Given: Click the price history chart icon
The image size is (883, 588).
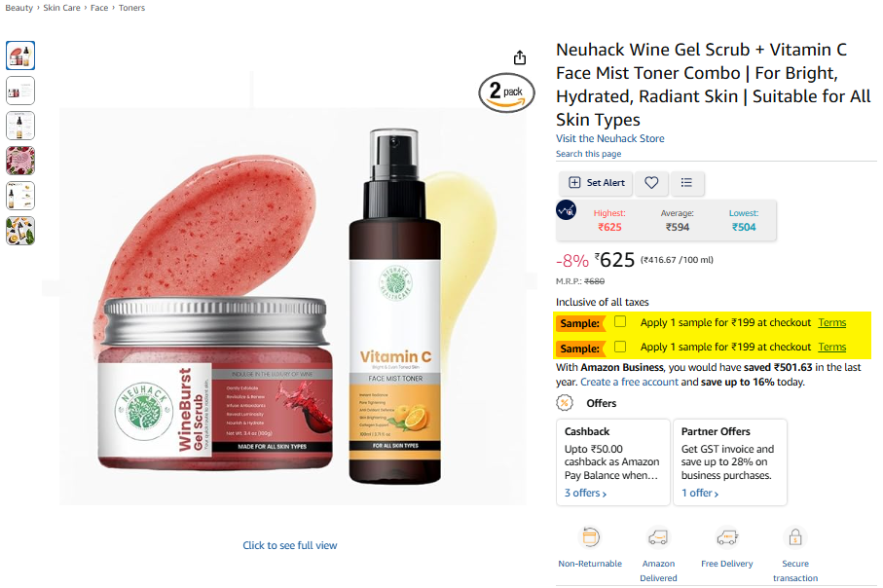Looking at the screenshot, I should pos(566,210).
